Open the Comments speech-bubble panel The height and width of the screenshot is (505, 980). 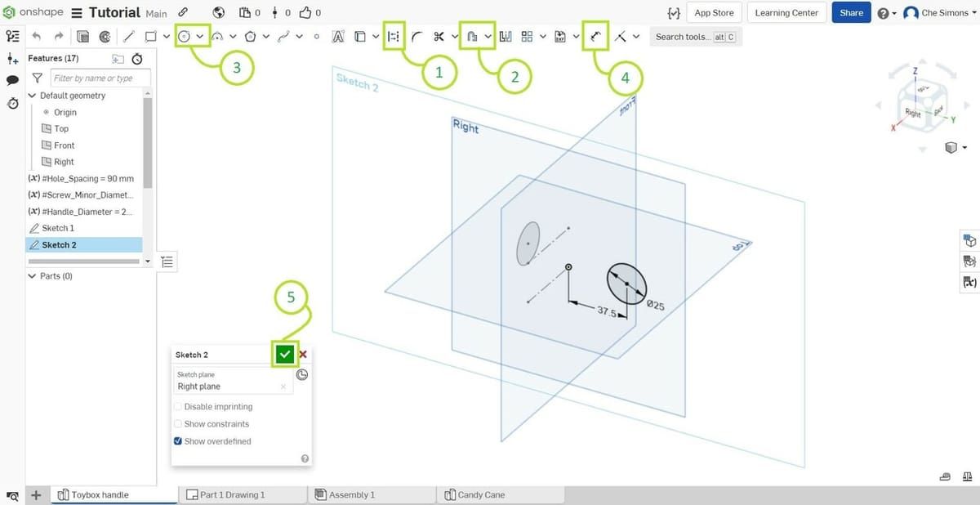click(x=12, y=80)
